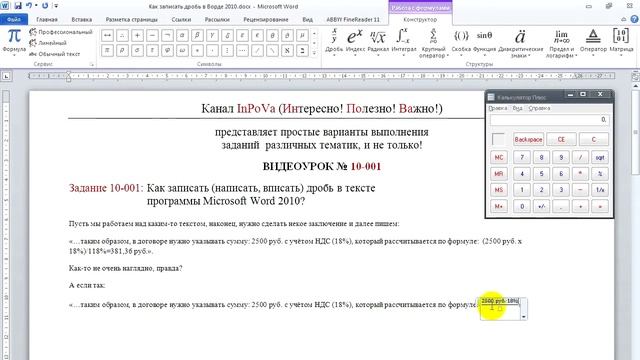Open the Матрица structure menu
The width and height of the screenshot is (640, 360).
coord(621,42)
